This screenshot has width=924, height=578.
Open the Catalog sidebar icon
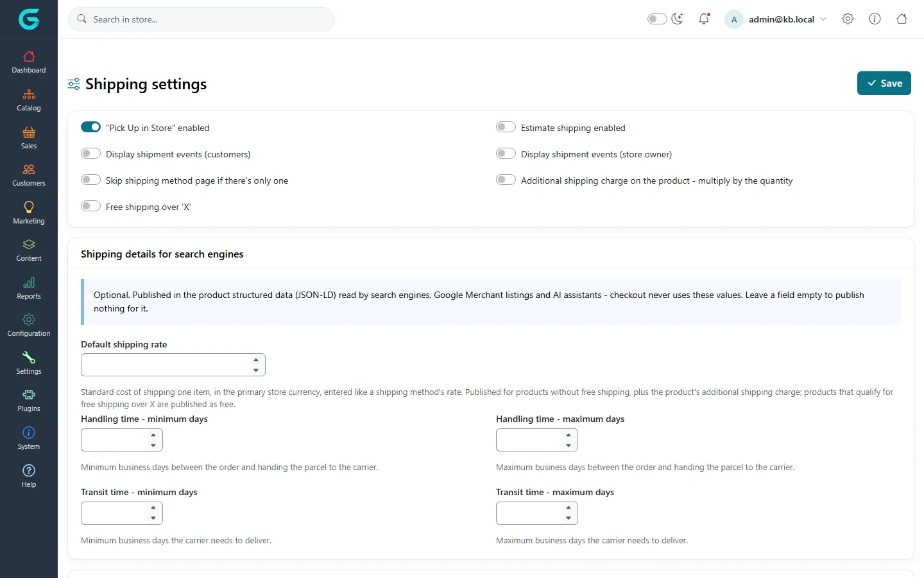point(29,94)
